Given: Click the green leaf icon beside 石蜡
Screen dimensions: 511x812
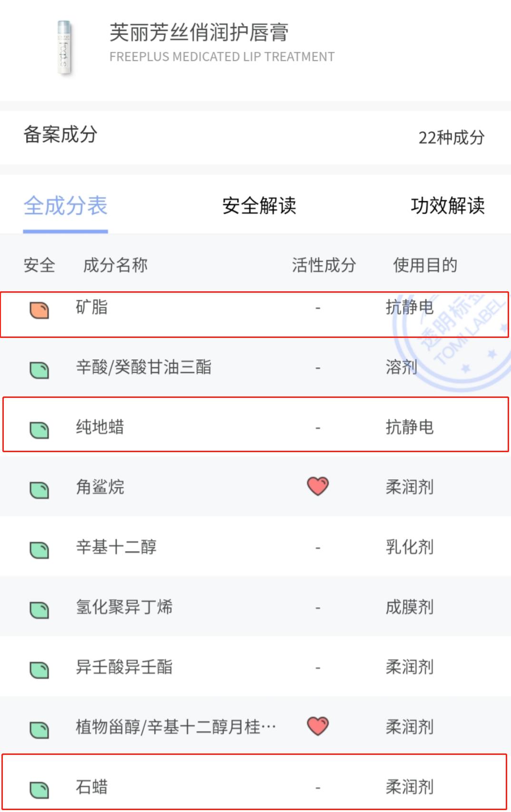Looking at the screenshot, I should [39, 786].
